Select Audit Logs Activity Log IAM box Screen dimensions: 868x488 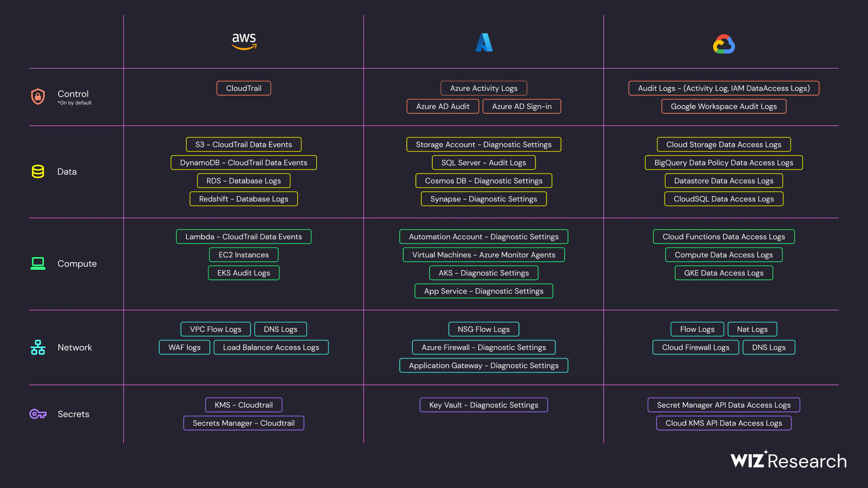pos(724,88)
